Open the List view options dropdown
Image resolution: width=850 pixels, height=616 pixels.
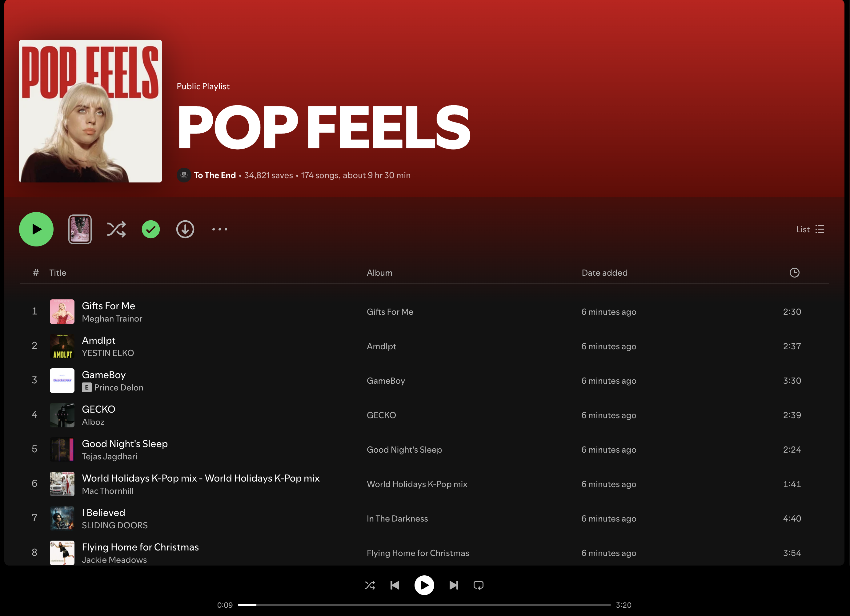pos(810,229)
